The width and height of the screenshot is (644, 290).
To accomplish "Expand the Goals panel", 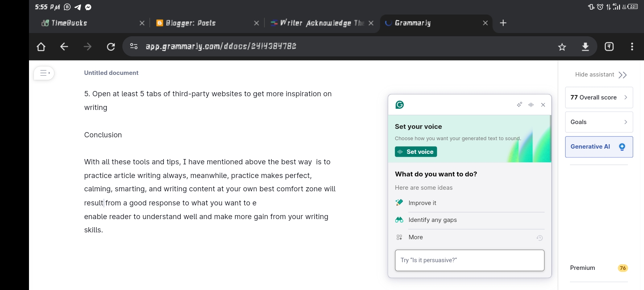I will pyautogui.click(x=599, y=122).
